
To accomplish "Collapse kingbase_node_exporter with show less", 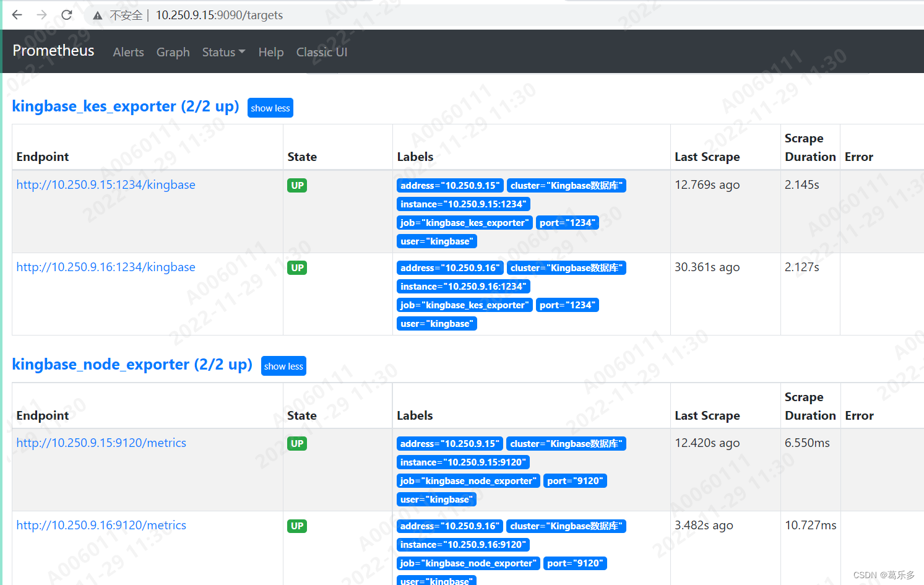I will tap(283, 366).
